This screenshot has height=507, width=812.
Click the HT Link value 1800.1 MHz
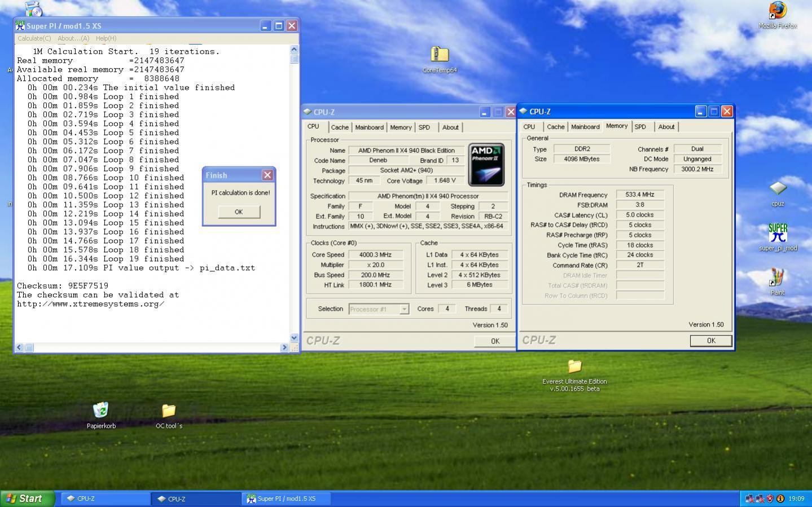coord(375,285)
